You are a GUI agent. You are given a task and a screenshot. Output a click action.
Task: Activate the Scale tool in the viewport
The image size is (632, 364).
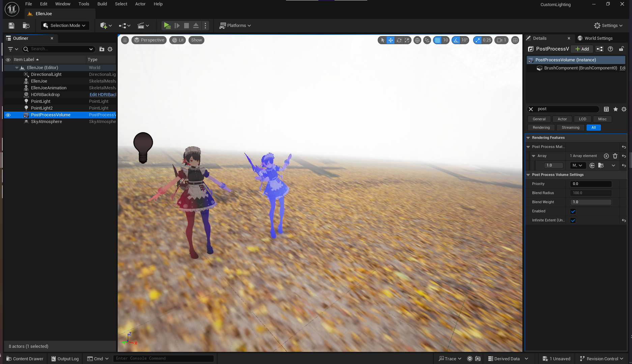[407, 40]
